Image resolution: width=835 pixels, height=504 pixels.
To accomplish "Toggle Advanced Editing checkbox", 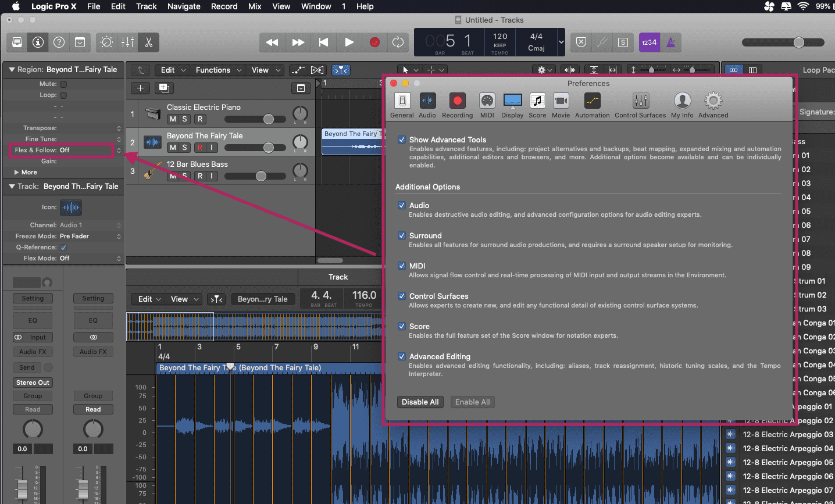I will pos(402,356).
